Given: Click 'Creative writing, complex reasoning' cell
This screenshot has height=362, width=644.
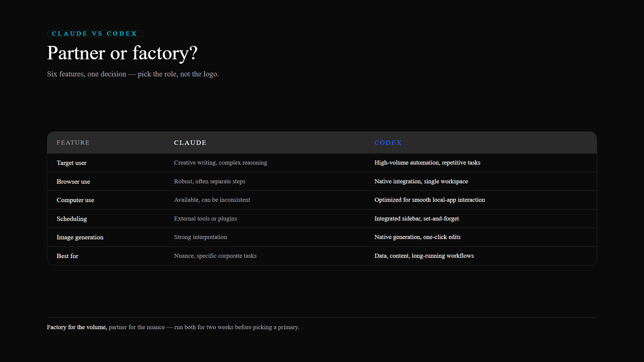Looking at the screenshot, I should click(x=220, y=163).
